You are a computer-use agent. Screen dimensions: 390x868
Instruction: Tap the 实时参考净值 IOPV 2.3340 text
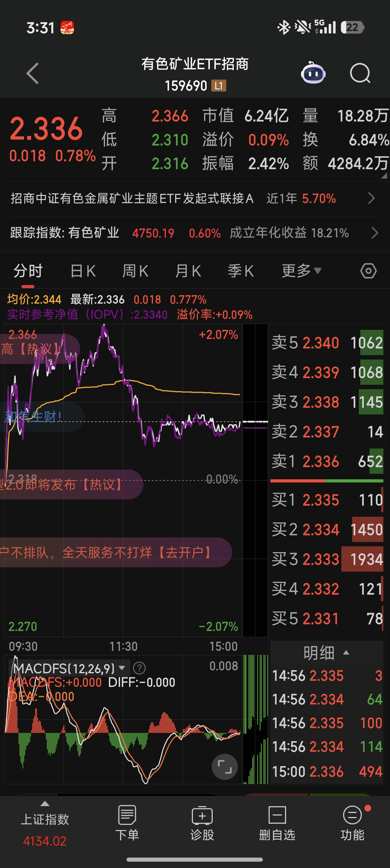pyautogui.click(x=87, y=314)
